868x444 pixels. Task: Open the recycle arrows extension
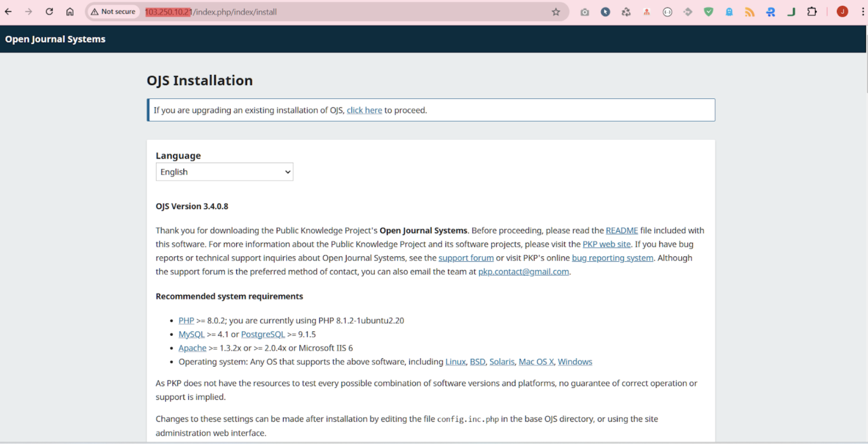click(626, 12)
